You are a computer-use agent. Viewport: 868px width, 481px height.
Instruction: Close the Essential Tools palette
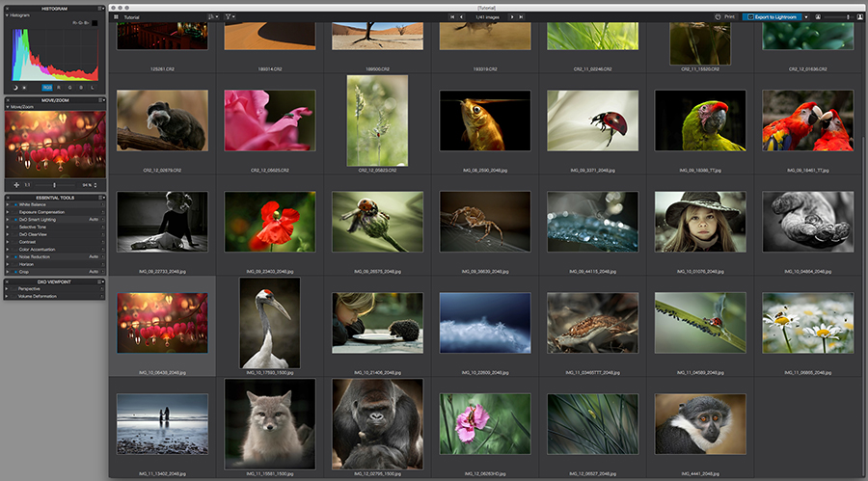(x=7, y=198)
